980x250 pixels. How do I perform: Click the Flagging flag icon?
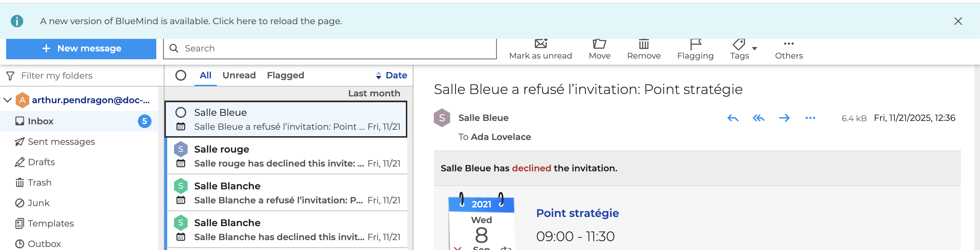[x=695, y=44]
